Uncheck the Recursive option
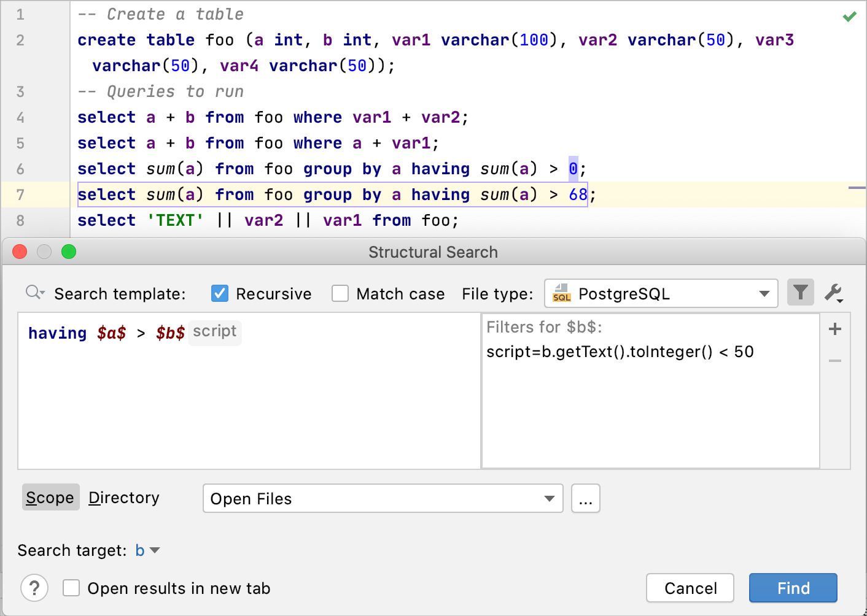This screenshot has width=867, height=616. pyautogui.click(x=219, y=293)
